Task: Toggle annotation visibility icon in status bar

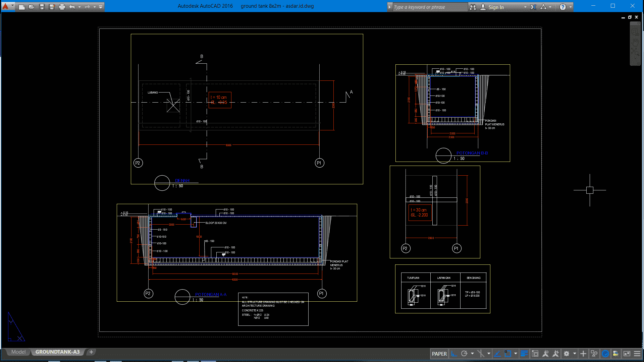Action: [546, 354]
